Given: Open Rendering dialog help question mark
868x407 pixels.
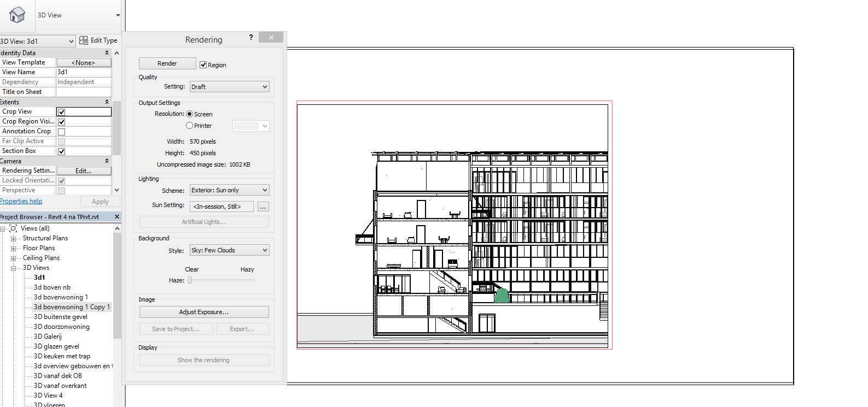Looking at the screenshot, I should 251,37.
